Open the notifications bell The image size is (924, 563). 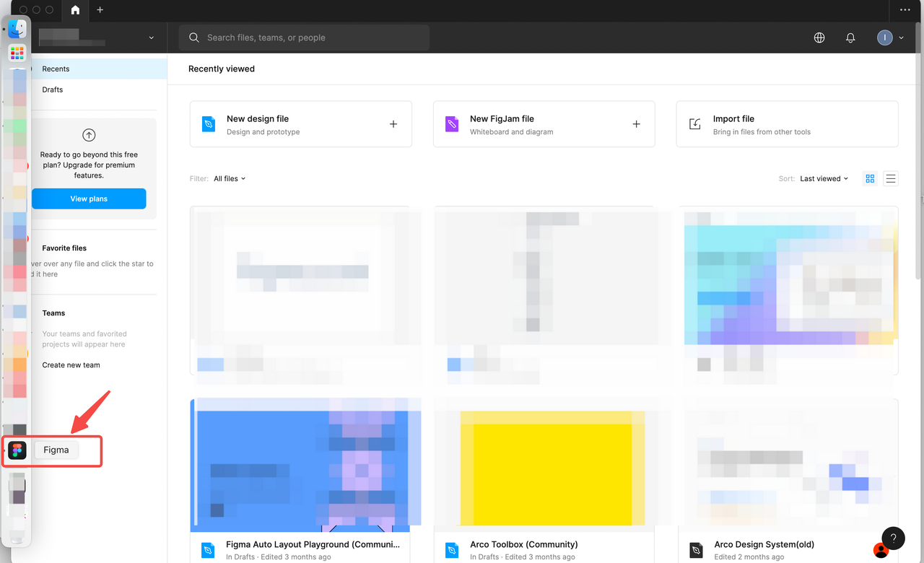pos(850,38)
